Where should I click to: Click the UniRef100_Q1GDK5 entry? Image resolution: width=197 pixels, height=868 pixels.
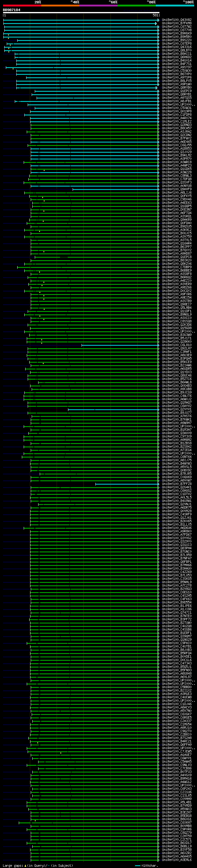coord(177,169)
